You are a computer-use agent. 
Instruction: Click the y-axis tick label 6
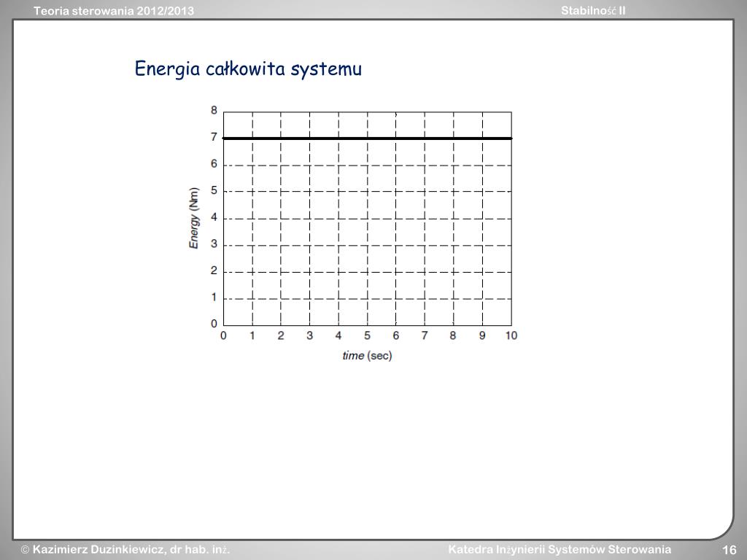tap(214, 164)
